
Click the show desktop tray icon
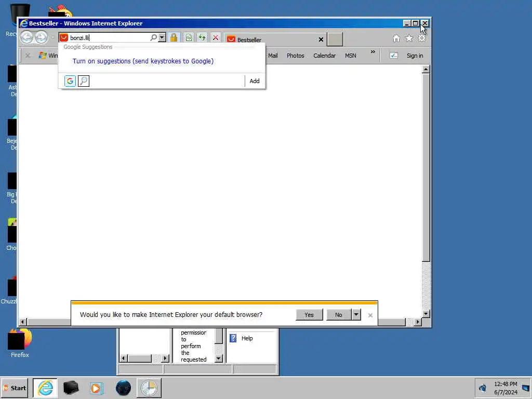[x=526, y=388]
